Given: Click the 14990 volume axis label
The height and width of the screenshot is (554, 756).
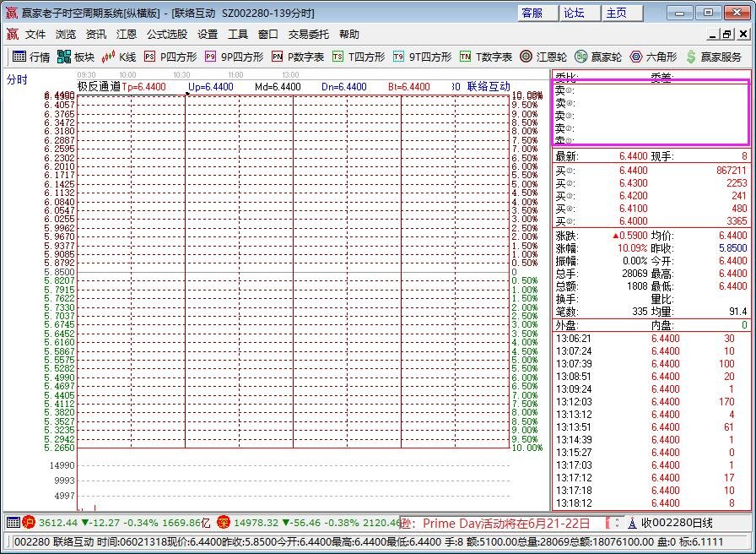Looking at the screenshot, I should click(x=62, y=465).
